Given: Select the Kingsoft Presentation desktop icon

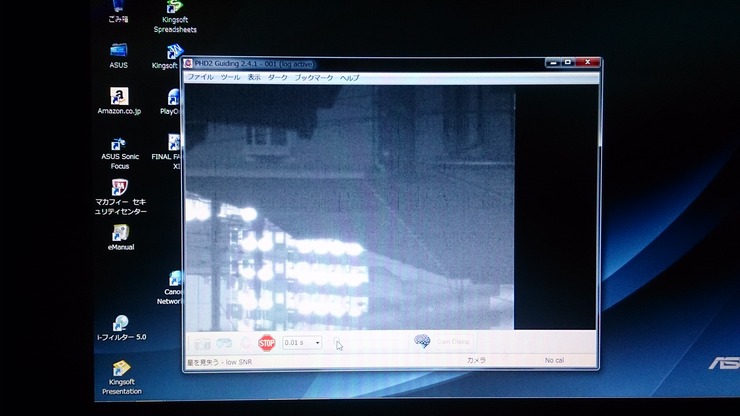Looking at the screenshot, I should (122, 377).
